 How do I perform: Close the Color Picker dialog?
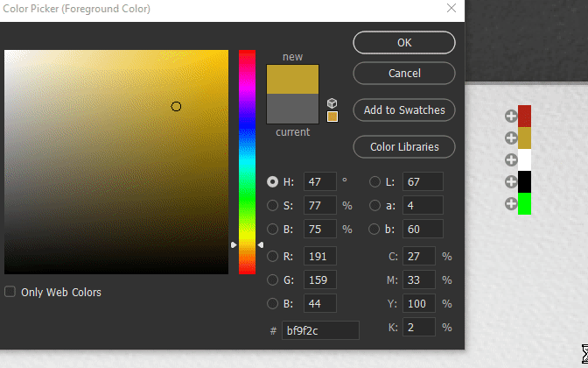tap(451, 9)
